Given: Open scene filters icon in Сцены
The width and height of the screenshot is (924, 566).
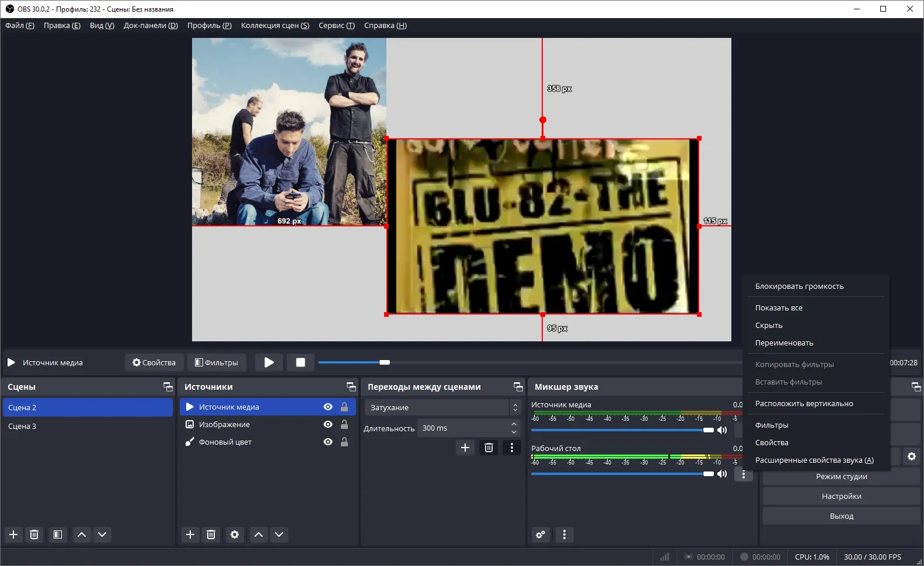Looking at the screenshot, I should (x=58, y=534).
